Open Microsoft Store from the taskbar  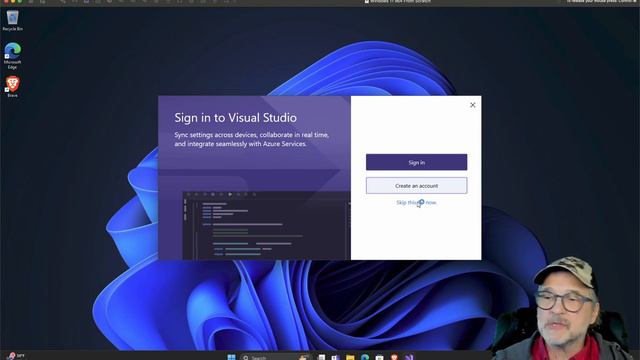click(380, 357)
